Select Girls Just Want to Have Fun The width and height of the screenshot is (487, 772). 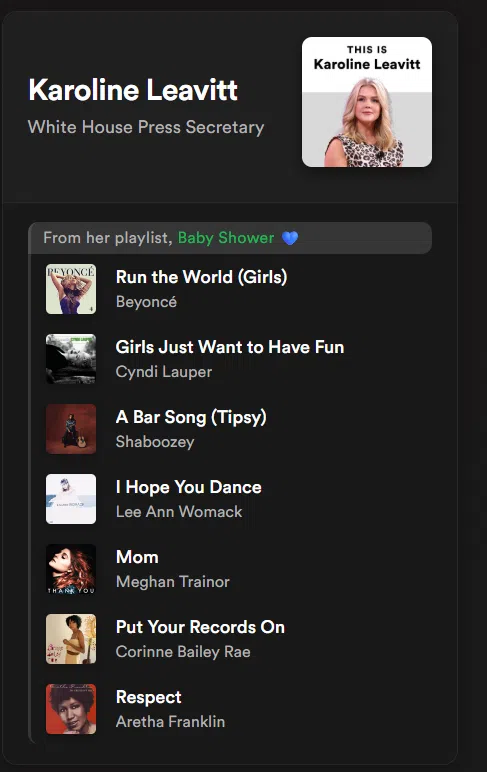230,347
